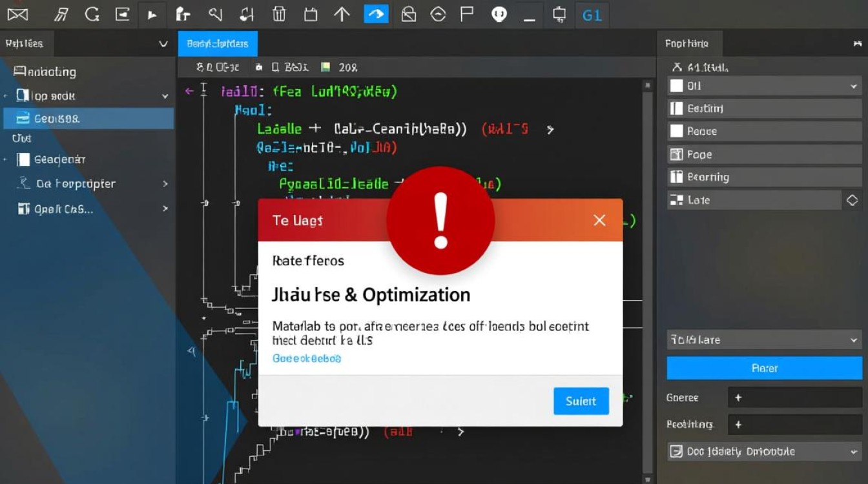Click the wide blue button in right panel
This screenshot has height=484, width=868.
pos(765,368)
